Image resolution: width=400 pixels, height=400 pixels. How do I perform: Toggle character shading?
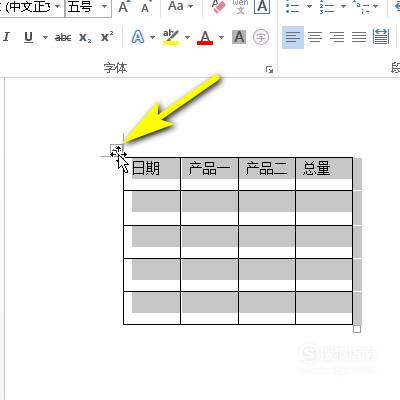pos(239,37)
